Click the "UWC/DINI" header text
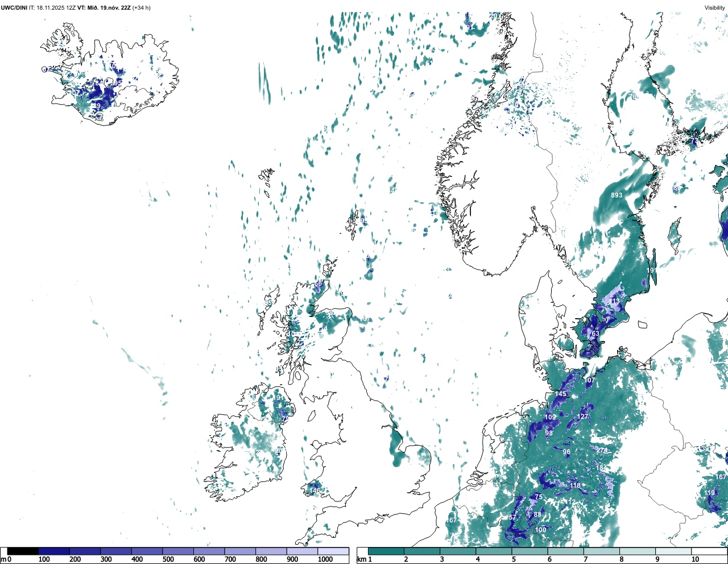 [x=14, y=7]
